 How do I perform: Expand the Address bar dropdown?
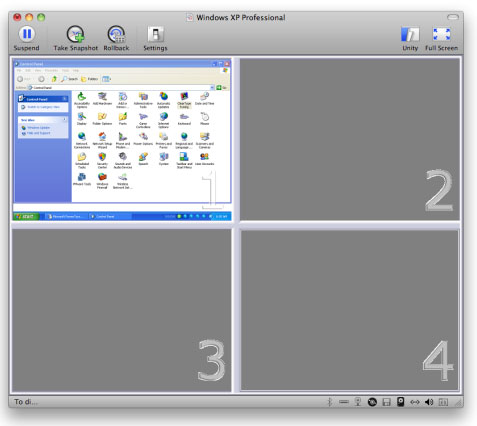pyautogui.click(x=212, y=87)
